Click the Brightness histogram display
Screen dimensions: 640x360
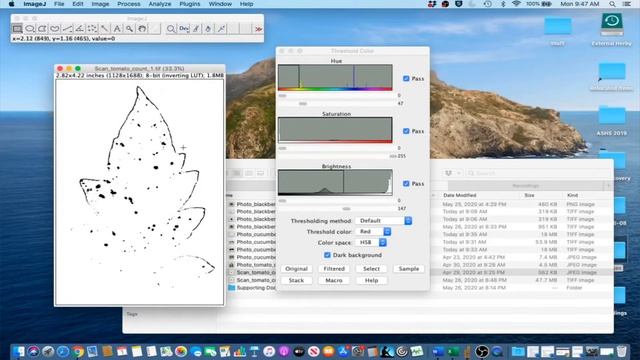click(x=335, y=182)
